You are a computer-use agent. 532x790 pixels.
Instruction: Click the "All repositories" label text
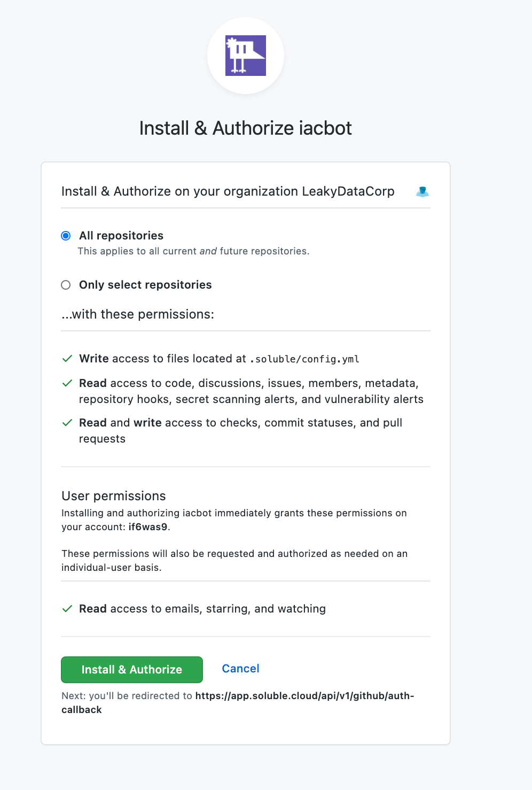click(121, 236)
